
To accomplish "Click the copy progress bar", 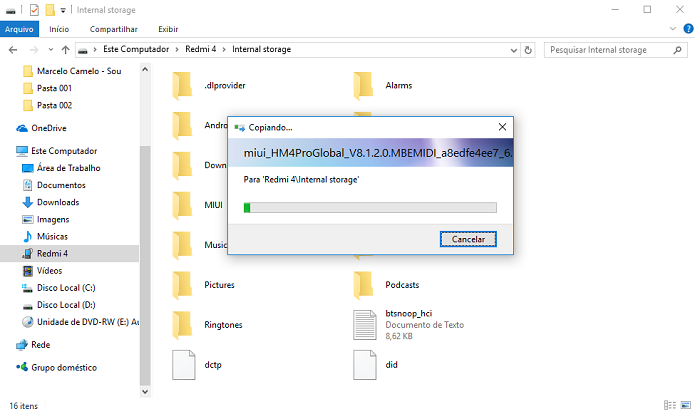I will click(x=370, y=207).
